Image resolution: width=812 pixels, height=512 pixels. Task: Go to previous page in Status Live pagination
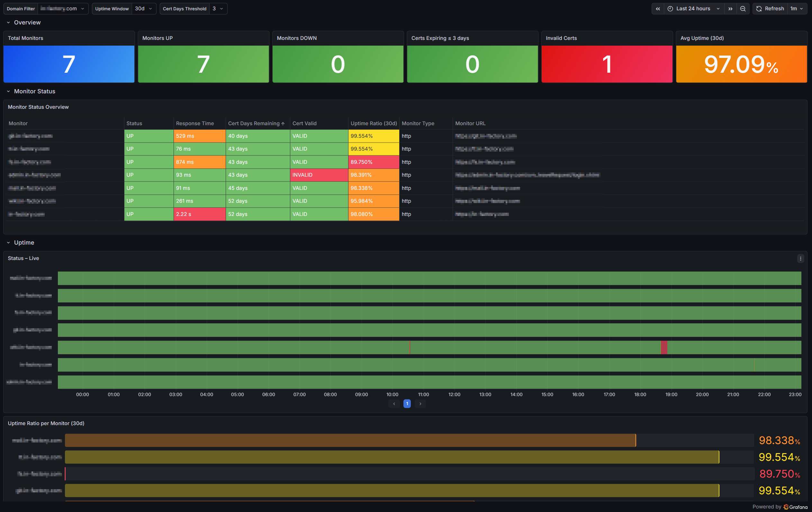pyautogui.click(x=394, y=404)
